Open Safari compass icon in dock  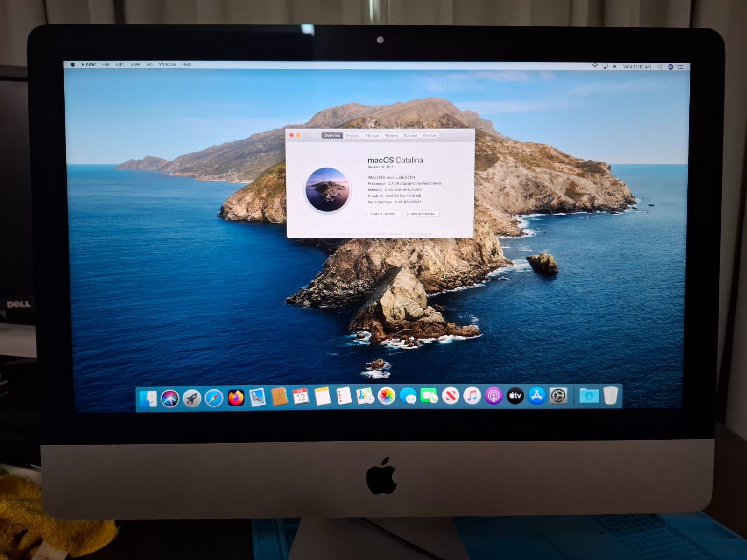coord(214,398)
